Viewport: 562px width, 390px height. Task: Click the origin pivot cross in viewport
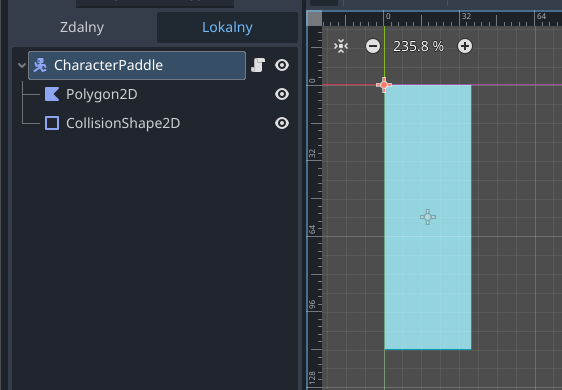[x=384, y=85]
